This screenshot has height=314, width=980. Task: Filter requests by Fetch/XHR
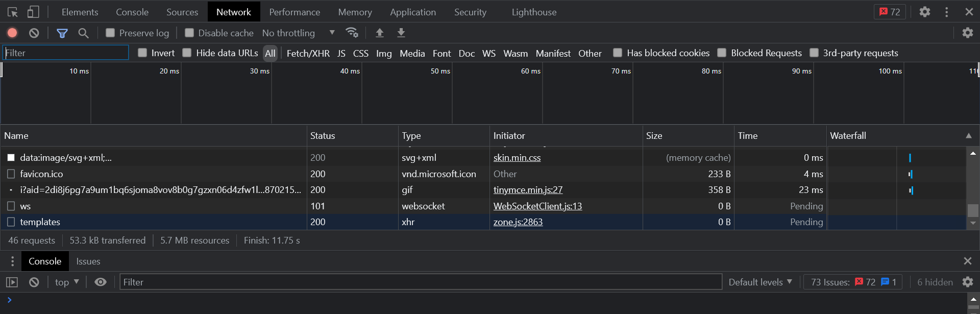click(x=308, y=53)
